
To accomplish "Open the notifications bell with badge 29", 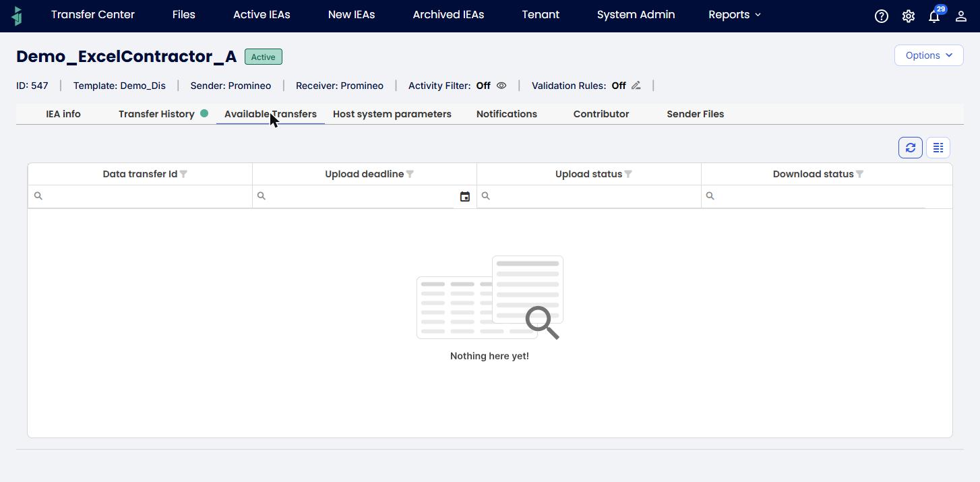I will click(x=935, y=16).
